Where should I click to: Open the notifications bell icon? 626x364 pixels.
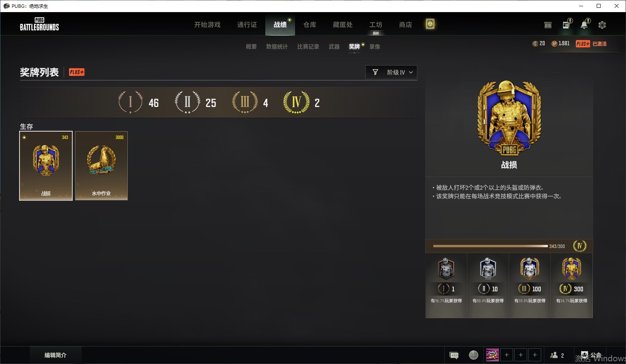[x=584, y=25]
